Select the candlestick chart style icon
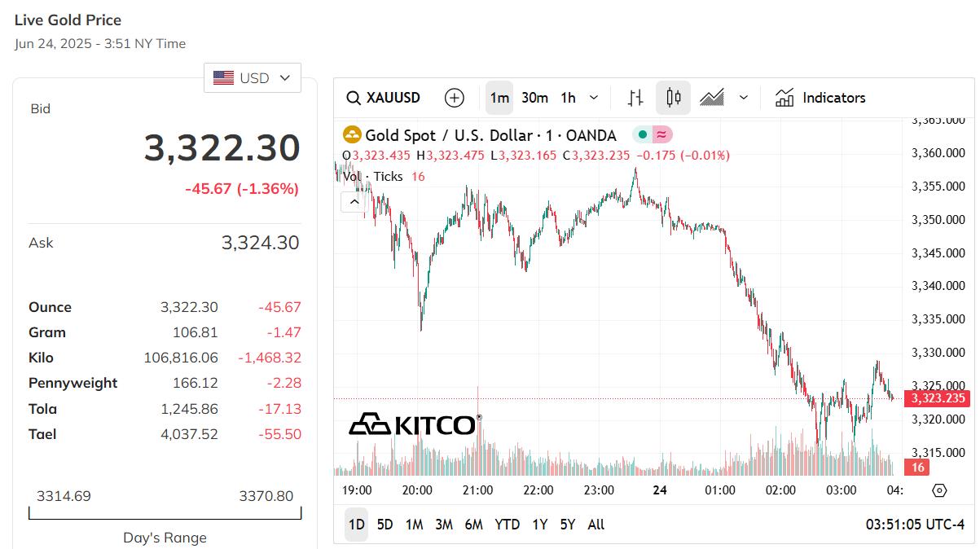The width and height of the screenshot is (980, 549). pos(674,98)
